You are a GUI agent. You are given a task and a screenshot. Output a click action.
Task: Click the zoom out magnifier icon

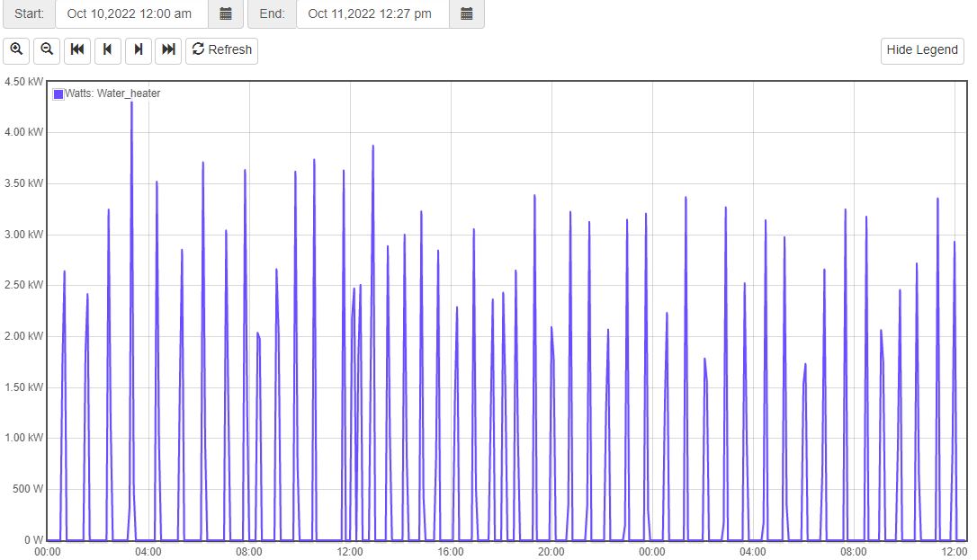point(47,50)
